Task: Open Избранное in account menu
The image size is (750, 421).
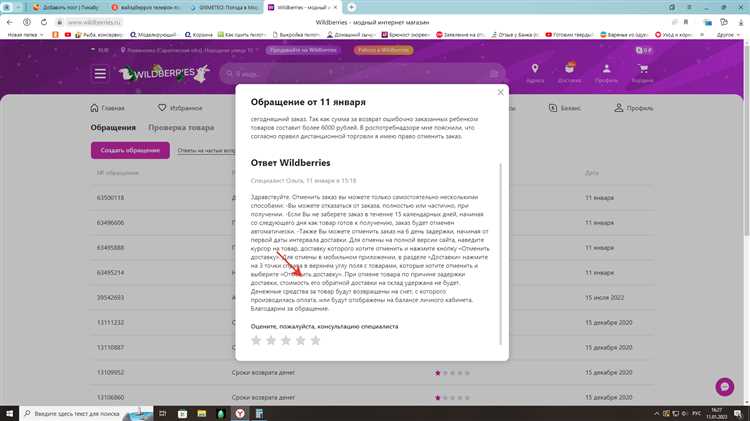Action: [x=180, y=108]
